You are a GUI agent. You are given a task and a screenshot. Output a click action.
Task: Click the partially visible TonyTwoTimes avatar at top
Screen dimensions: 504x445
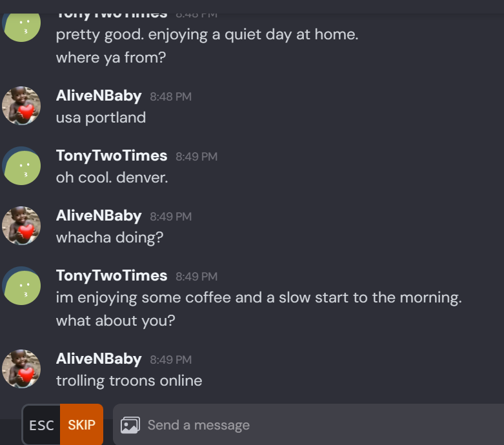click(21, 25)
